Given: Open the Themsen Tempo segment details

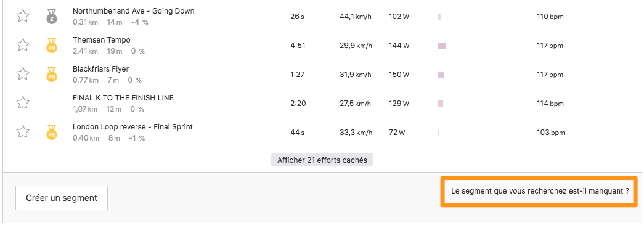Looking at the screenshot, I should point(102,40).
